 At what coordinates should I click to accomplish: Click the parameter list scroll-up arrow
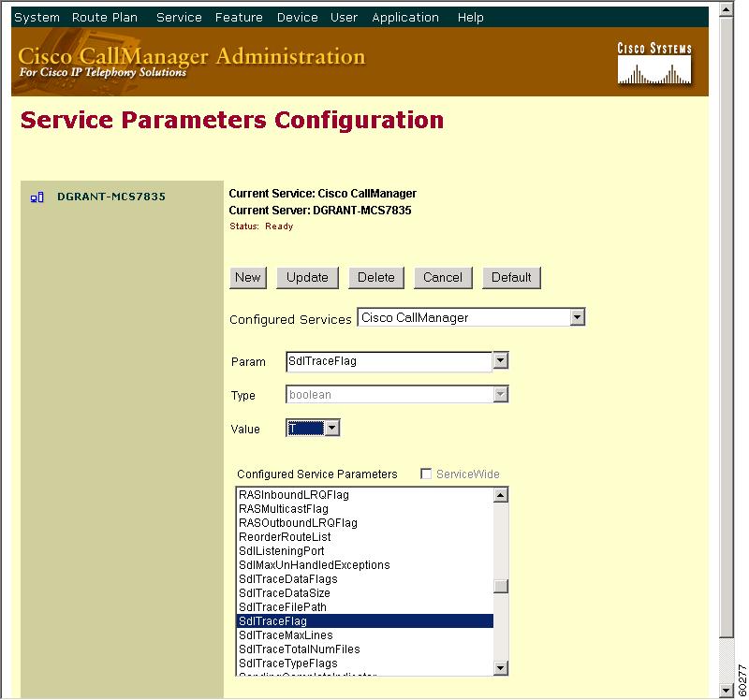pos(501,495)
